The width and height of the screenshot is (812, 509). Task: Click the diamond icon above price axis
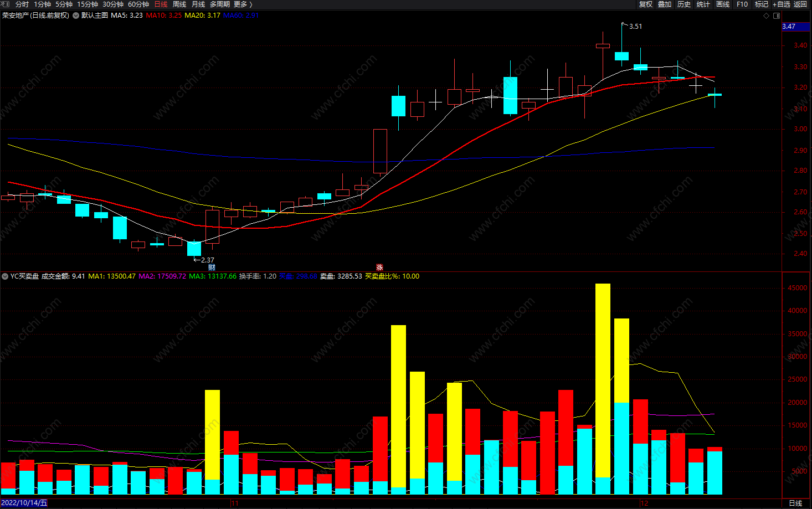tap(767, 16)
